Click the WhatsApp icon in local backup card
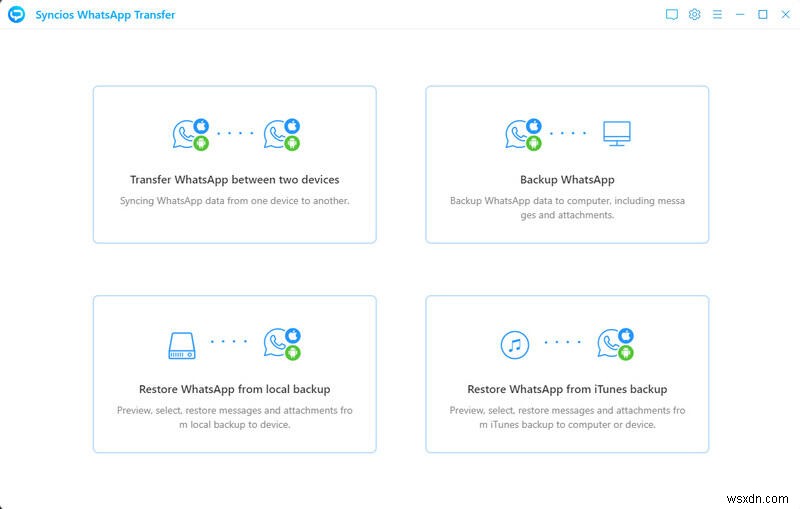Image resolution: width=800 pixels, height=509 pixels. click(282, 344)
